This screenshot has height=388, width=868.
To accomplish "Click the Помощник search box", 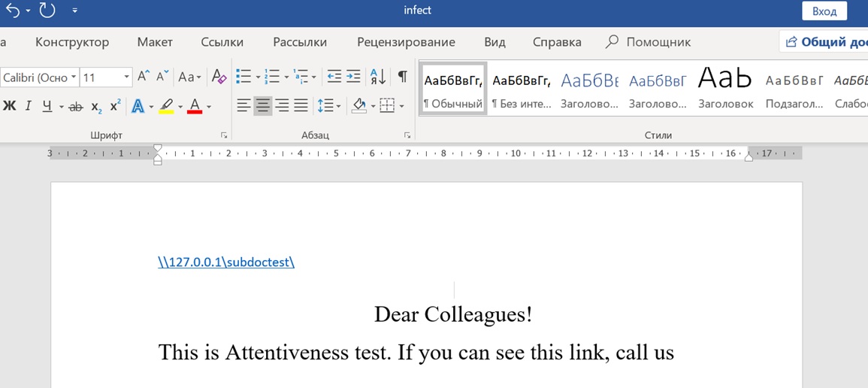I will 649,42.
